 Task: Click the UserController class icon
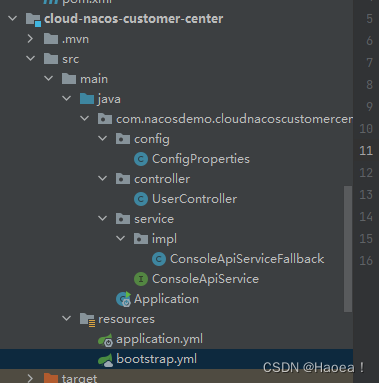[x=141, y=199]
